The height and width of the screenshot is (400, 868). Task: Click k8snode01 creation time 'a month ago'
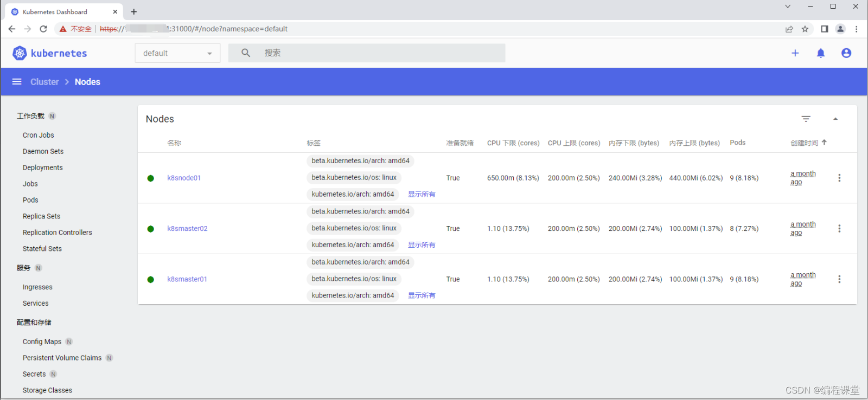803,178
